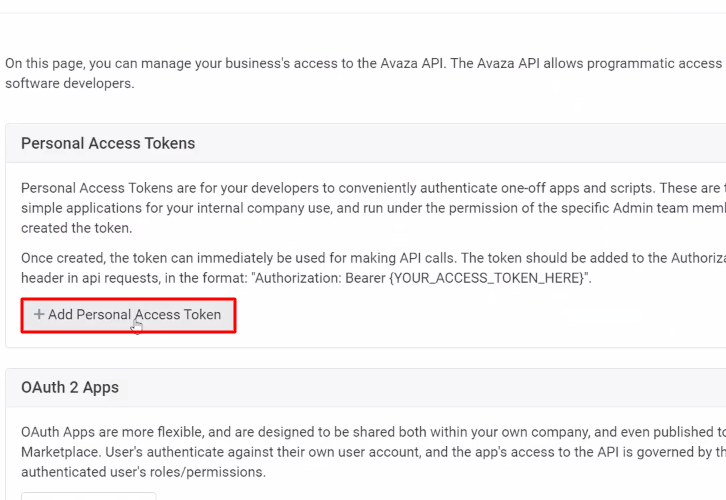Click the Add Personal Access Token button
Image resolution: width=726 pixels, height=500 pixels.
point(128,315)
